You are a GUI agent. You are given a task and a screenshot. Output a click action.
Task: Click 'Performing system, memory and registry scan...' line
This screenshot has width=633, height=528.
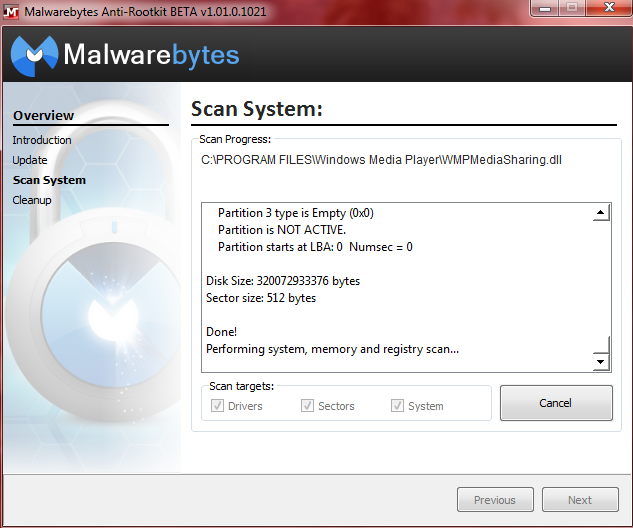[332, 349]
